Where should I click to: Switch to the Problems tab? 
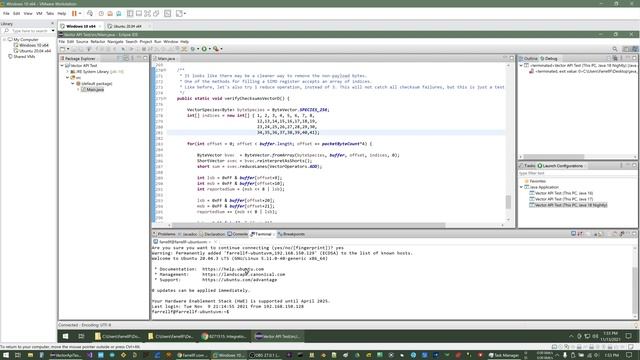click(164, 234)
